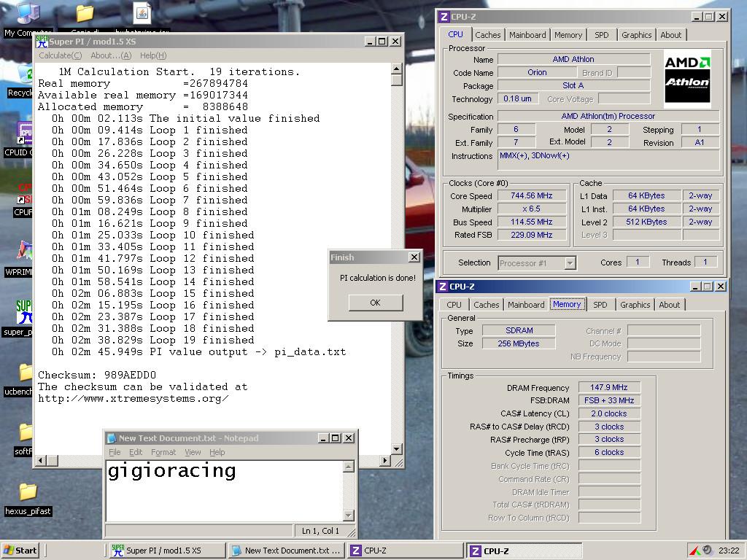The width and height of the screenshot is (747, 560).
Task: Select Mainboard tab in bottom CPU-Z window
Action: tap(526, 305)
